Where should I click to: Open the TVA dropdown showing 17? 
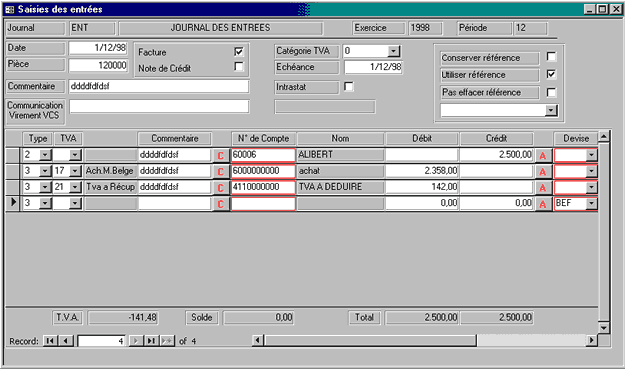tap(75, 171)
